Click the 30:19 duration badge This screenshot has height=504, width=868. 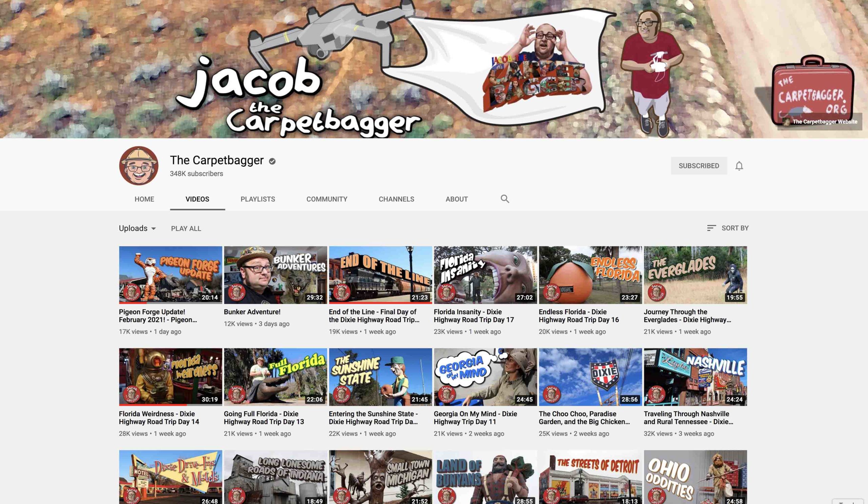pyautogui.click(x=210, y=399)
